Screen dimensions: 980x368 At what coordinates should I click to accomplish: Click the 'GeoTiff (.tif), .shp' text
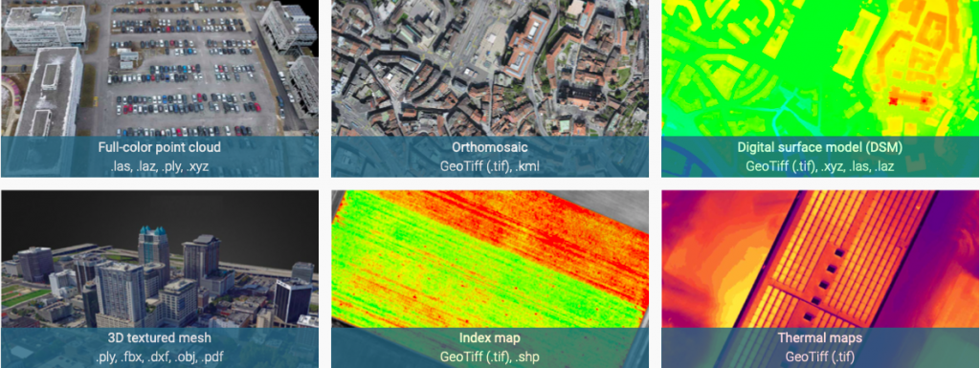coord(489,357)
